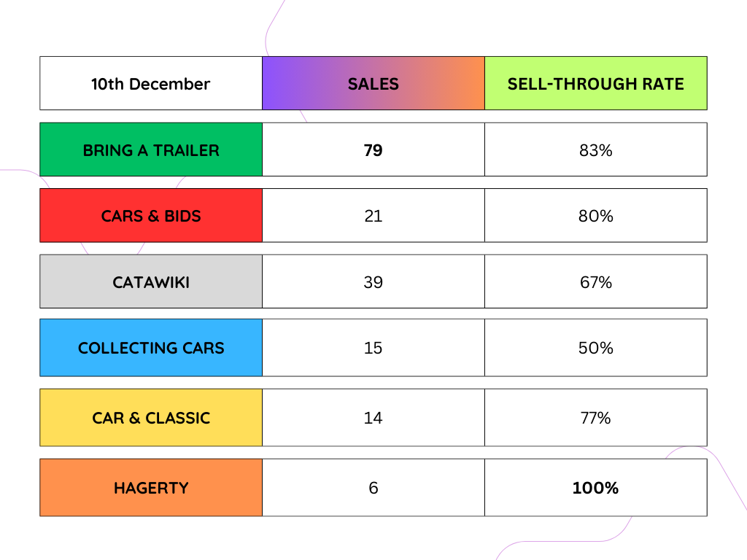Click the 80% sell-through rate cell
Viewport: 747px width, 560px height.
point(595,215)
